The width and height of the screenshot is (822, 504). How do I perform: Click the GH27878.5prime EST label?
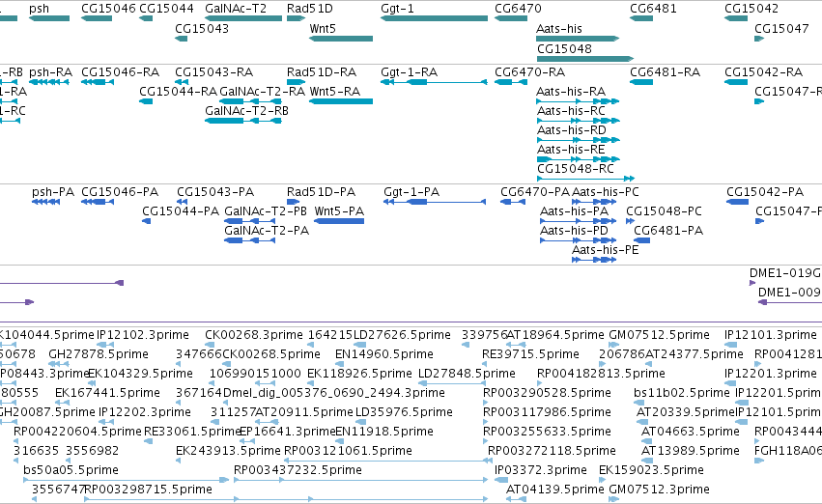pos(99,354)
